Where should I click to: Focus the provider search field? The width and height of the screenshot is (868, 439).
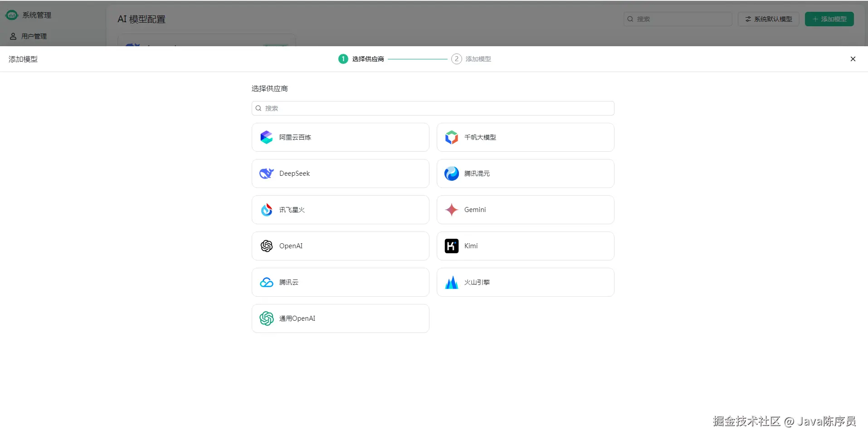coord(433,108)
